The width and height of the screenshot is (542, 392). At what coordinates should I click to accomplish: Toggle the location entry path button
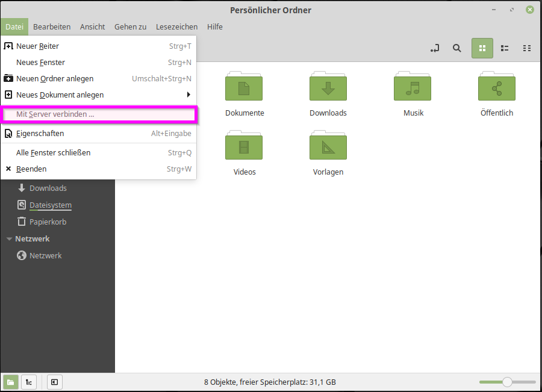[435, 48]
